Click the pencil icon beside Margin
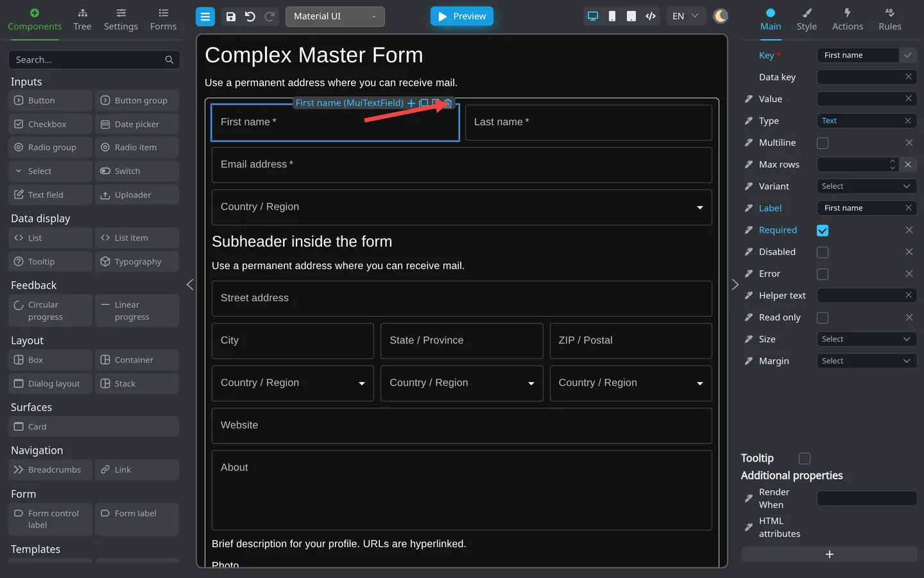This screenshot has height=578, width=924. click(749, 361)
